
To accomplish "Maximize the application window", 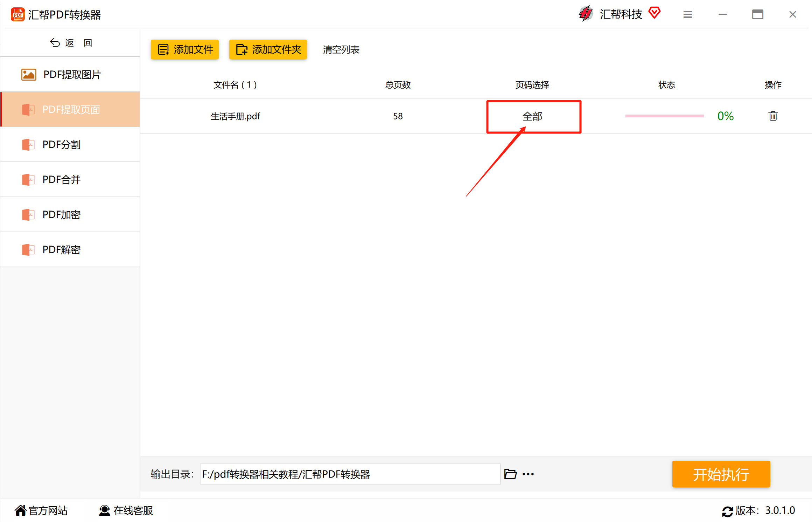I will (757, 14).
